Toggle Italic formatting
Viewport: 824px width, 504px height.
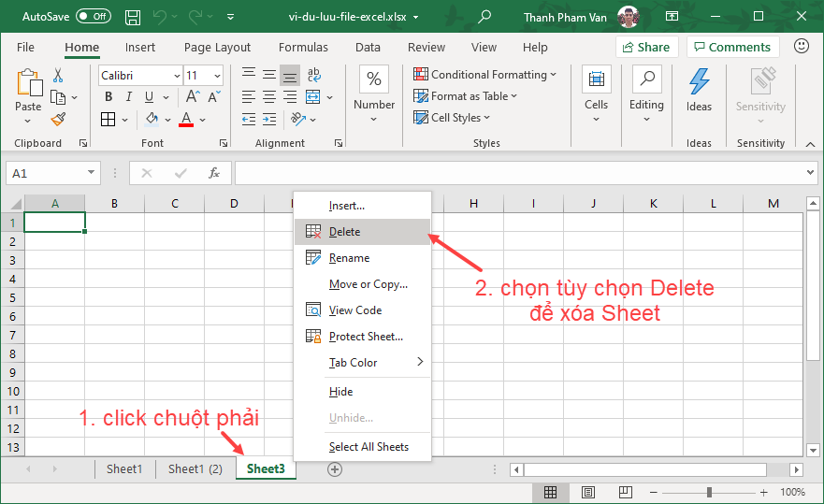pyautogui.click(x=129, y=96)
